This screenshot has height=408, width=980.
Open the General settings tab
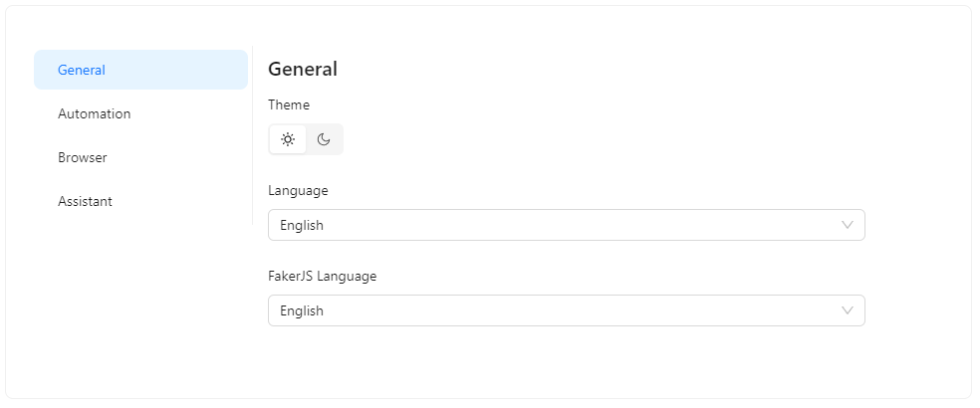[x=82, y=70]
